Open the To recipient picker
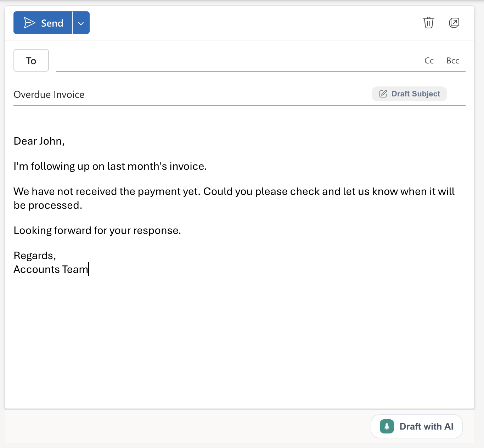The image size is (484, 448). pos(31,60)
